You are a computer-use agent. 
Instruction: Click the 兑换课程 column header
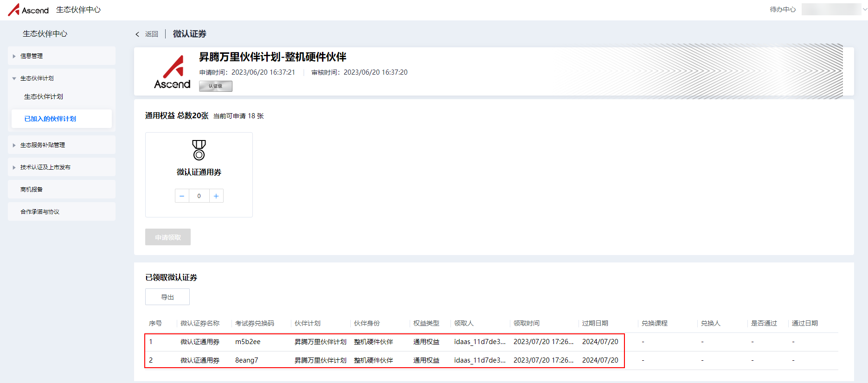(655, 323)
